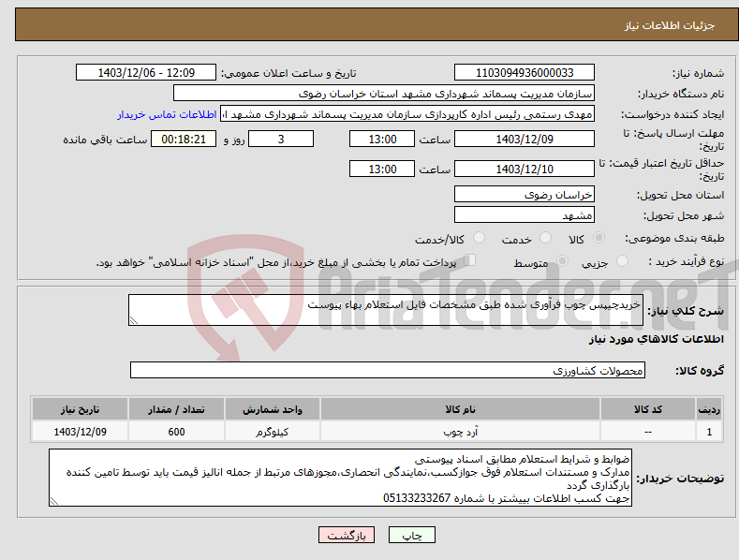This screenshot has height=560, width=739.
Task: Click the price validity date 1403/12/10 field
Action: tap(525, 169)
